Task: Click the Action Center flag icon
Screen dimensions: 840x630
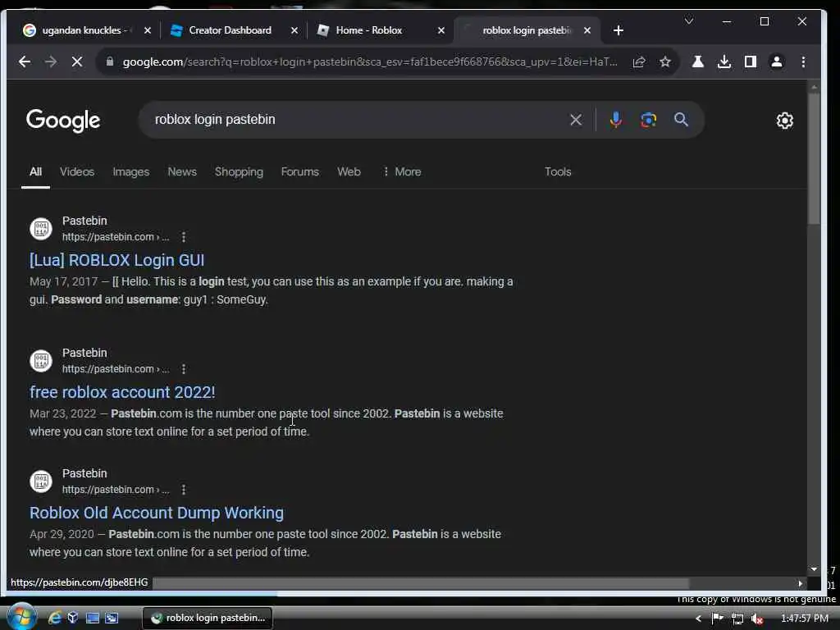Action: click(x=717, y=619)
